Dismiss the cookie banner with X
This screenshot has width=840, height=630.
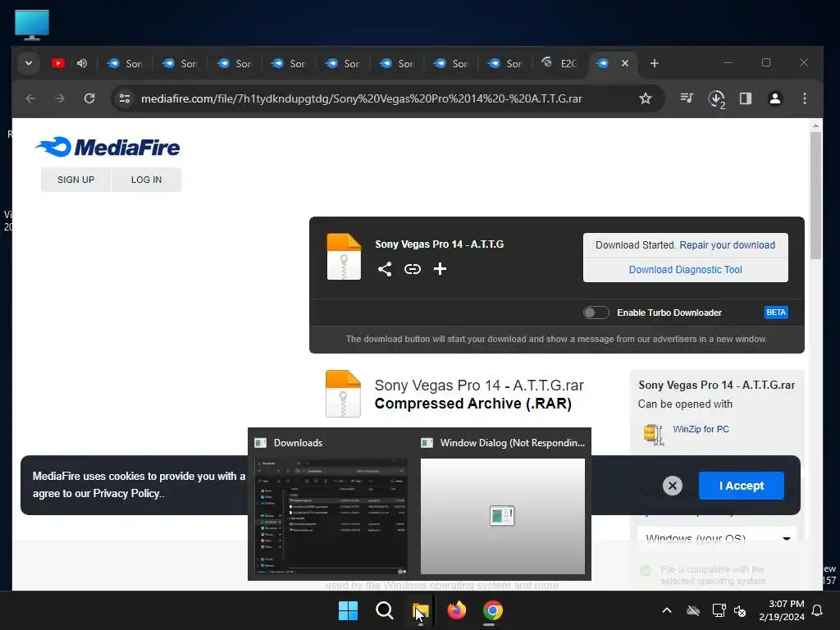click(673, 486)
